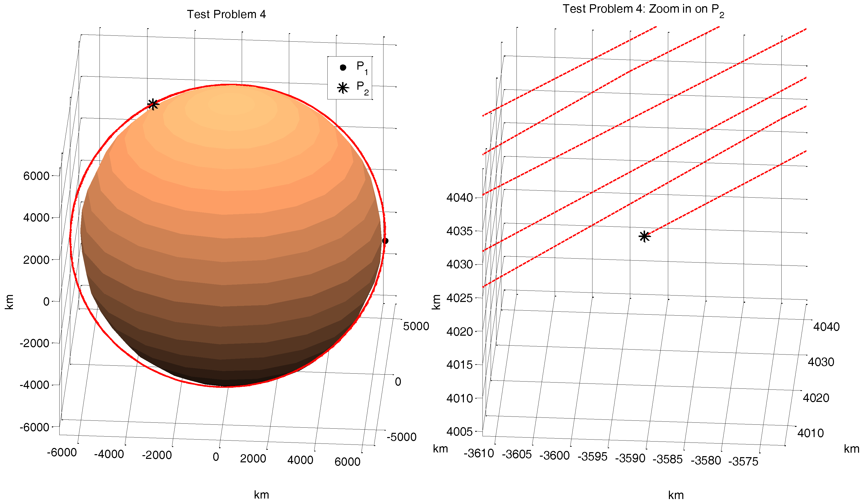
Task: Click the 6000 tick on left vertical axis
Action: pyautogui.click(x=36, y=176)
